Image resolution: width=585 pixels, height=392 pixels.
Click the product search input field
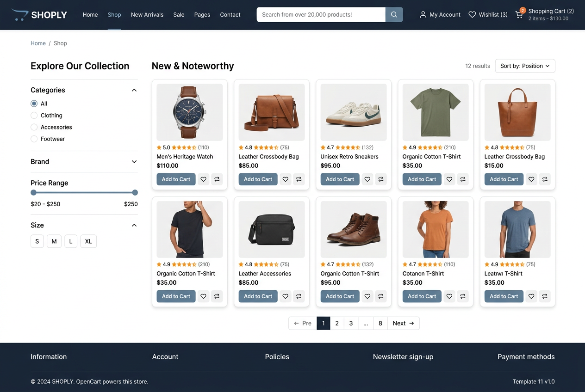[321, 15]
